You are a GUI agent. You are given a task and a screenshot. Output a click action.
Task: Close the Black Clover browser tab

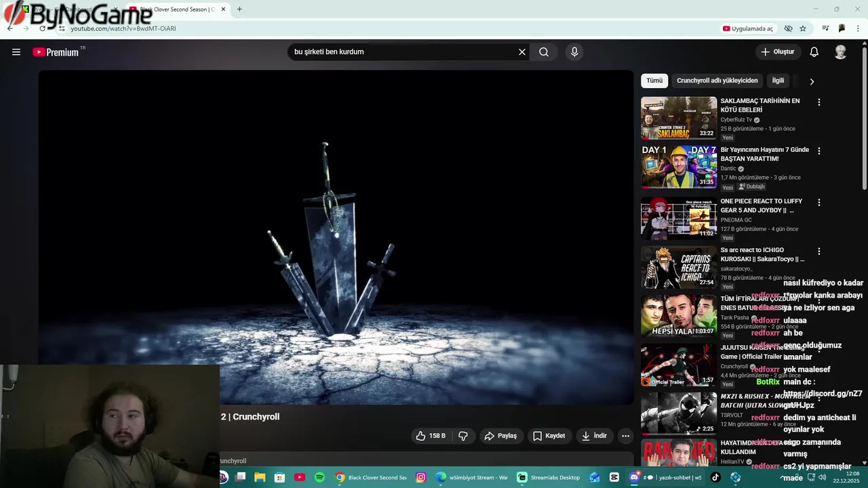coord(223,9)
